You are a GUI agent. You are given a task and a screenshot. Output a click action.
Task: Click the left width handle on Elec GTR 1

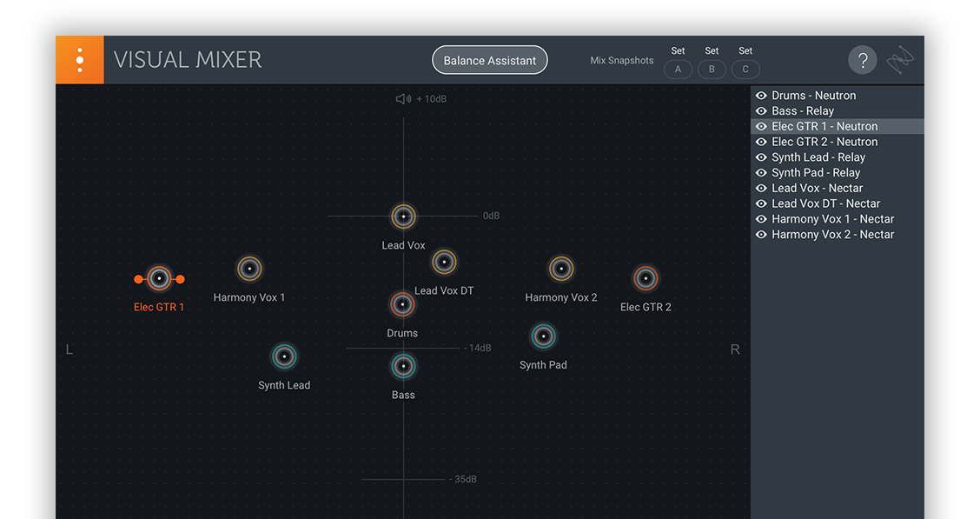click(138, 278)
